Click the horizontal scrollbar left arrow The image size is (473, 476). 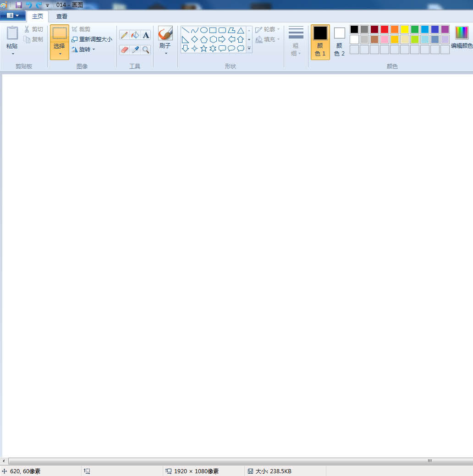point(3,461)
